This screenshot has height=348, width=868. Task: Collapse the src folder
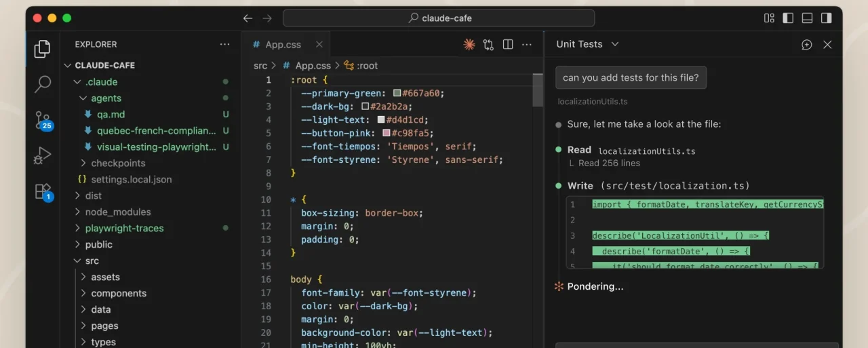pyautogui.click(x=77, y=261)
